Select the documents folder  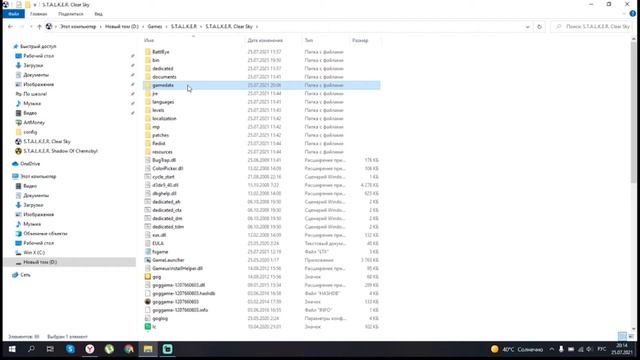164,77
